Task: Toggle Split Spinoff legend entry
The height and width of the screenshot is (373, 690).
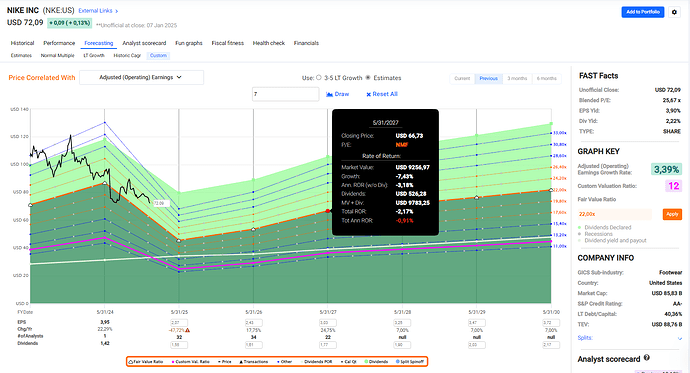Action: (x=410, y=362)
